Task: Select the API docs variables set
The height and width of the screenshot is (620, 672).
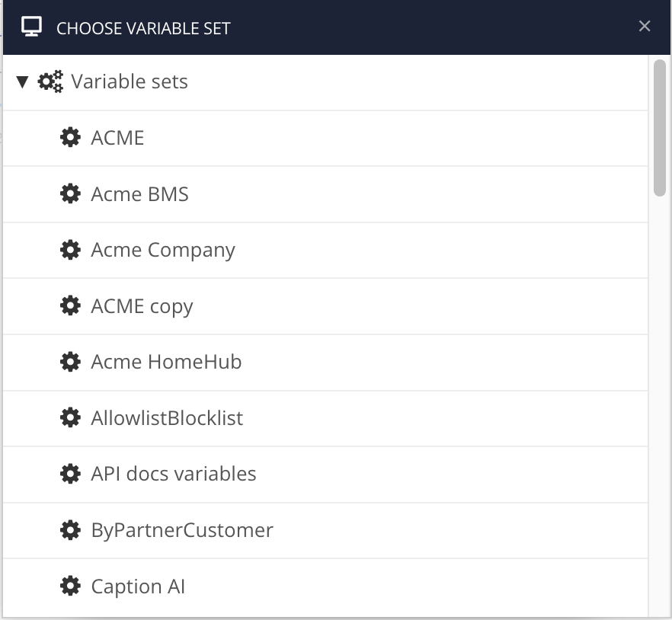Action: pos(174,474)
